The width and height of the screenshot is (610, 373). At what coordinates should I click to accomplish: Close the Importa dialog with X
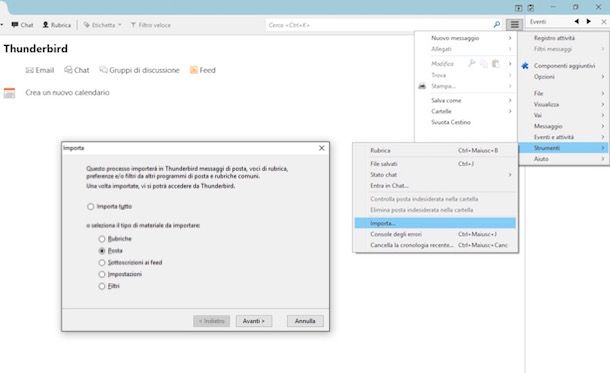tap(322, 148)
